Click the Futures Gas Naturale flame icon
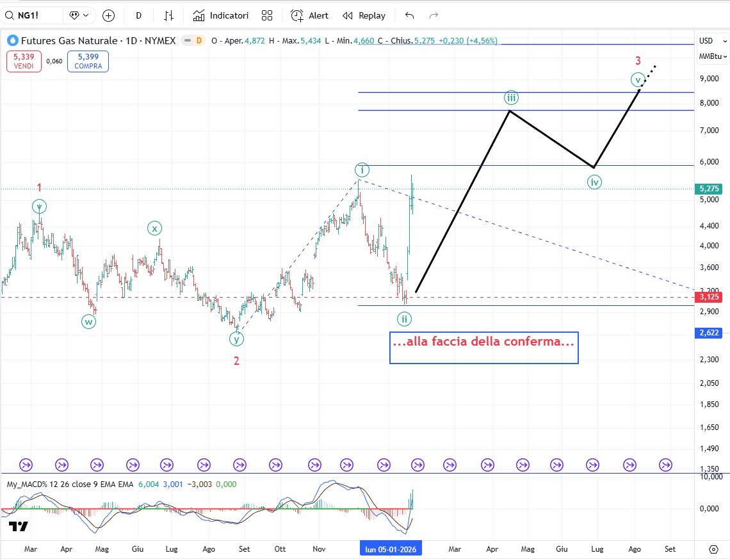The height and width of the screenshot is (560, 730). pyautogui.click(x=12, y=41)
